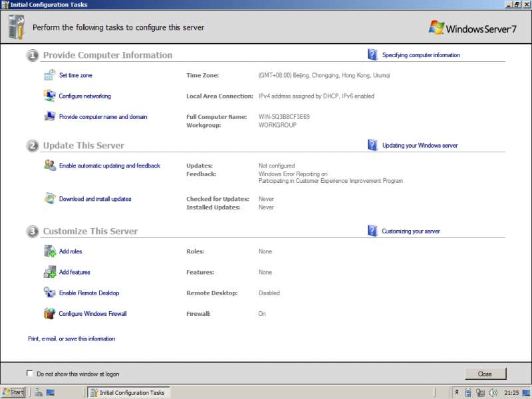
Task: Click the time zone value GMT+08:00 Beijing
Action: 324,75
